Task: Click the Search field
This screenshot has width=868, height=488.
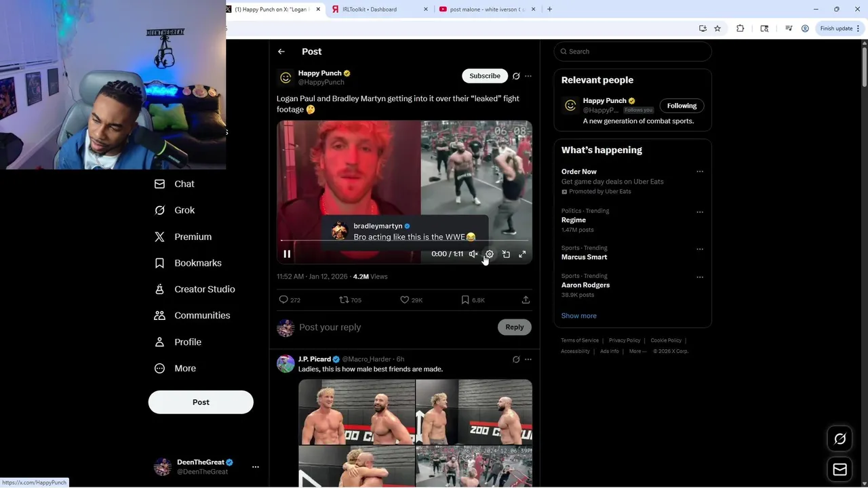Action: 633,52
